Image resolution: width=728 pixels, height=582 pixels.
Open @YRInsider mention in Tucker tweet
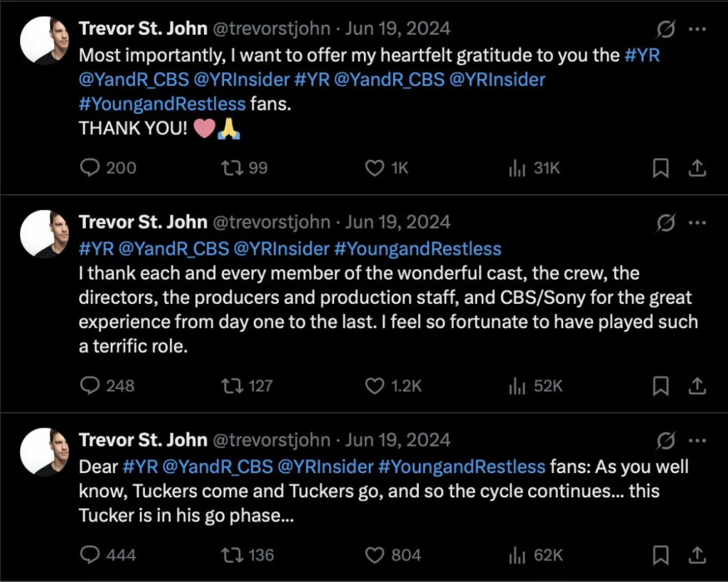(x=324, y=467)
